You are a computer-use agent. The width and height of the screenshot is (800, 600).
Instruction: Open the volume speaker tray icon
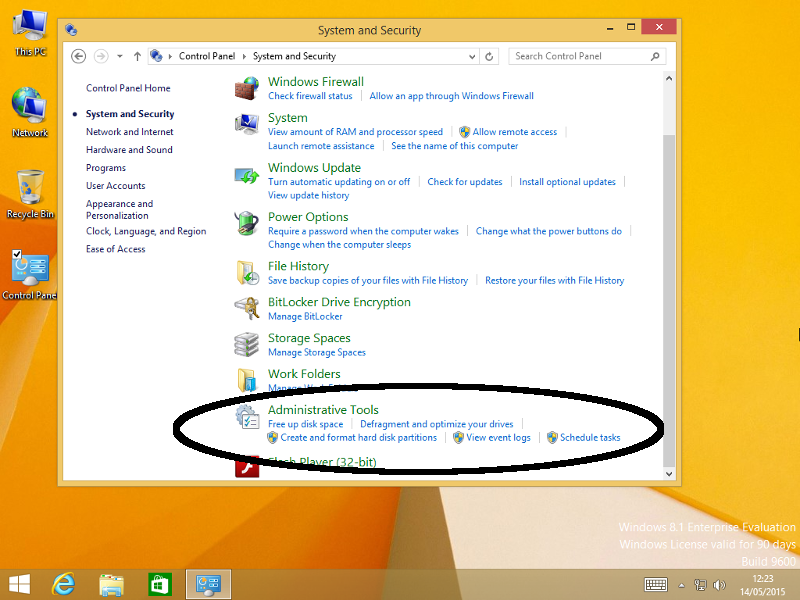(x=719, y=585)
